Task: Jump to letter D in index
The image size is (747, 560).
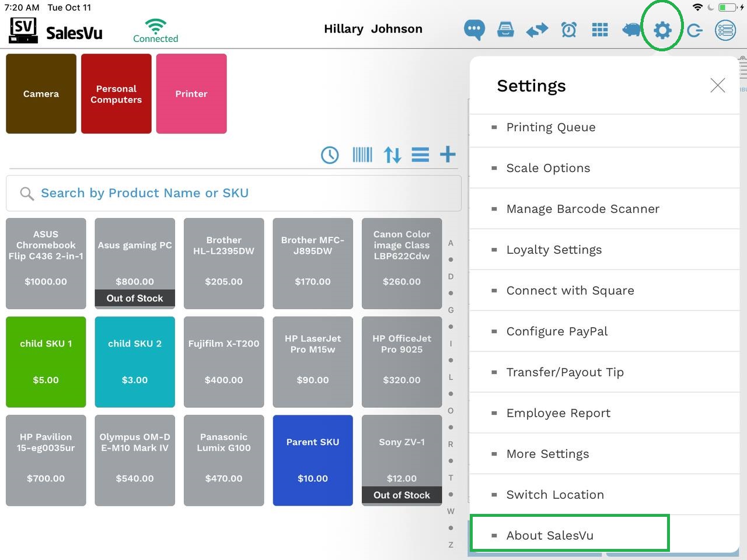Action: click(x=451, y=276)
